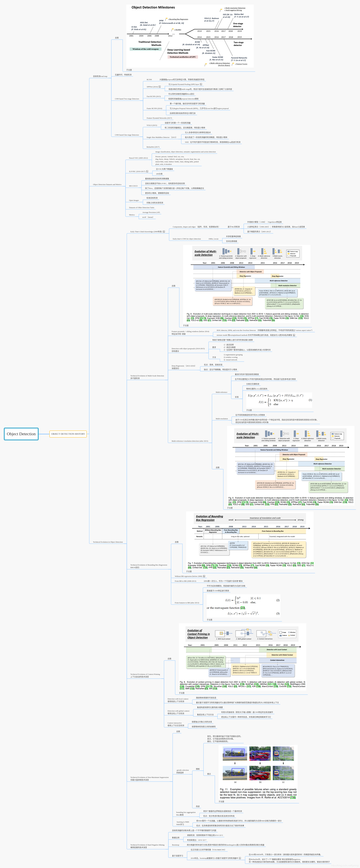The height and width of the screenshot is (868, 360).
Task: Select the CNN based One-stage Detectors node
Action: (x=127, y=135)
